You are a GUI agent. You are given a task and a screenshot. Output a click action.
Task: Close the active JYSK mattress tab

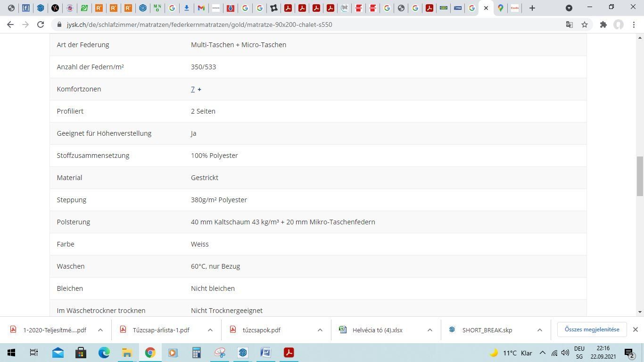486,8
